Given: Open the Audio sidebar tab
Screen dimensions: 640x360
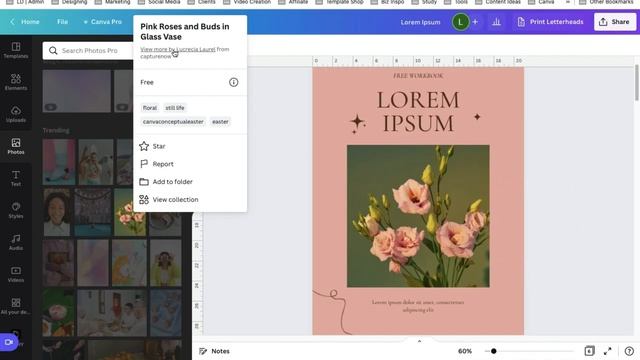Looking at the screenshot, I should coord(16,242).
